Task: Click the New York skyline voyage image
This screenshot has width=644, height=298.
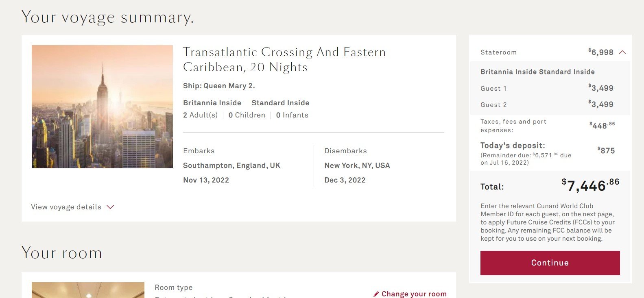Action: 102,107
